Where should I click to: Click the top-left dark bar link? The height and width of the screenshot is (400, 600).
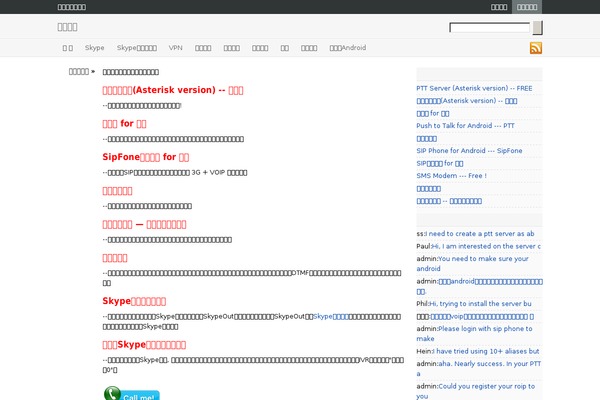(x=72, y=7)
